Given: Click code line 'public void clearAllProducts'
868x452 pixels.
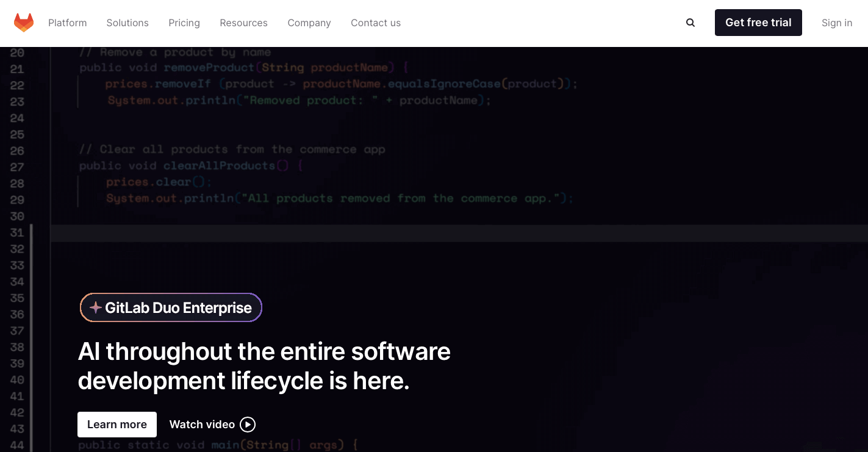Looking at the screenshot, I should coord(191,166).
